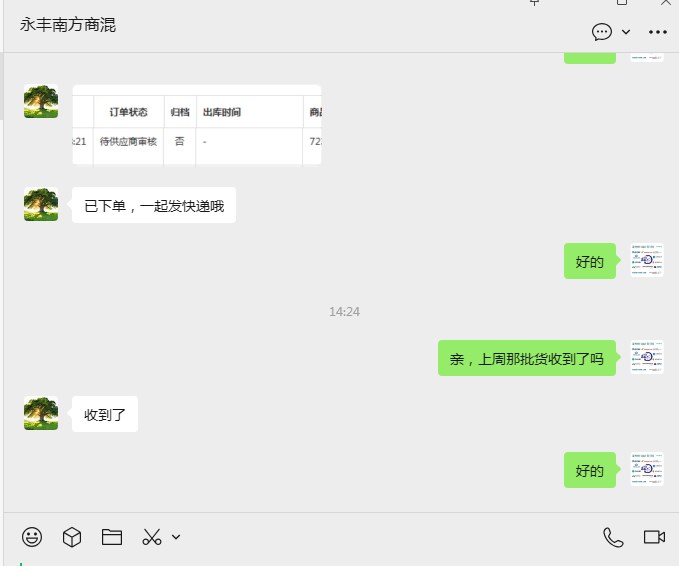679x566 pixels.
Task: Click my avatar beside the last "好的"
Action: pyautogui.click(x=647, y=469)
